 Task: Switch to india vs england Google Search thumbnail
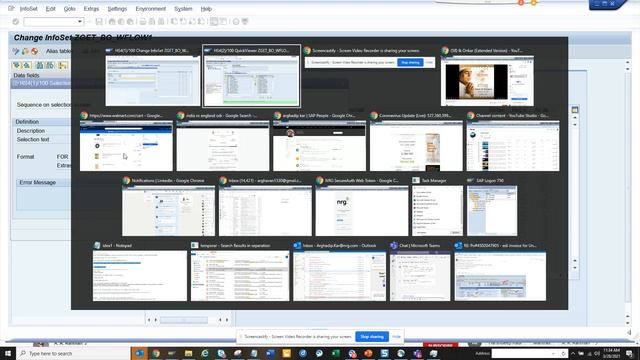[x=223, y=142]
